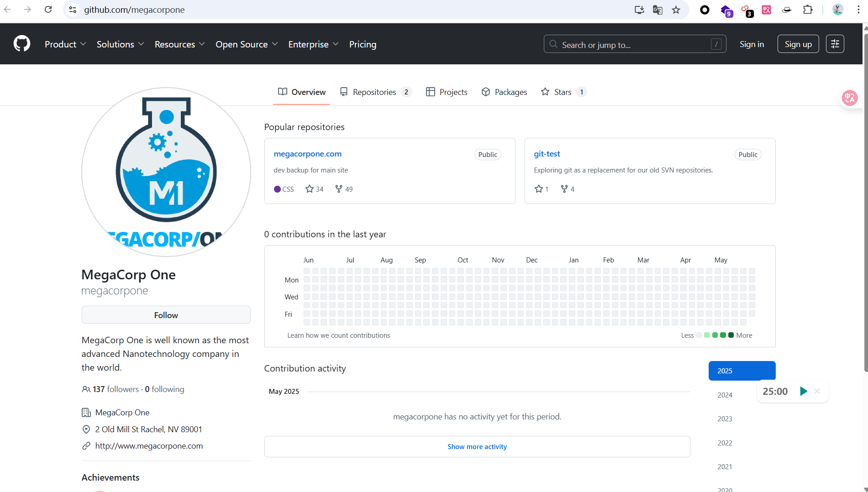Select year 2023 in contribution activity
868x492 pixels.
(725, 419)
